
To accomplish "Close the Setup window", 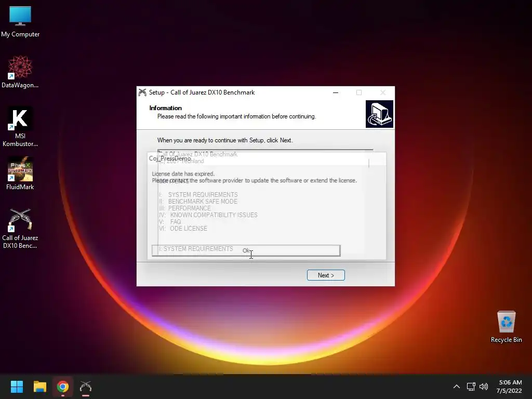I will (x=383, y=92).
